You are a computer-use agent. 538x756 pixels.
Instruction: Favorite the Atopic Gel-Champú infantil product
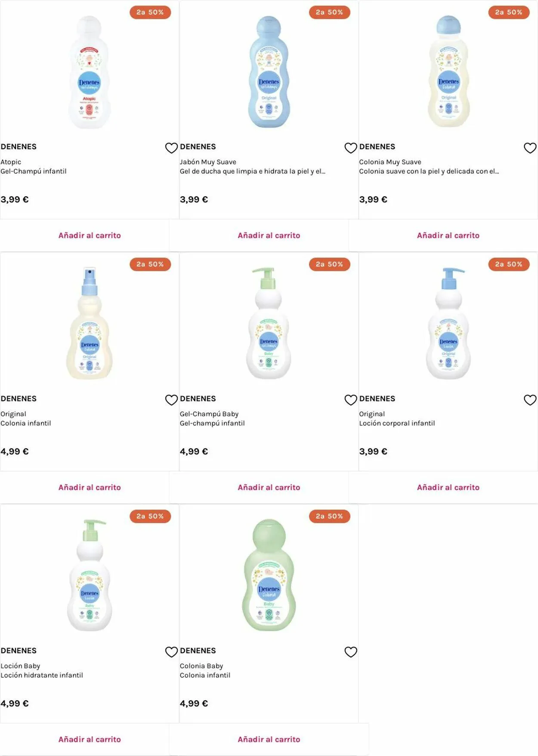171,148
